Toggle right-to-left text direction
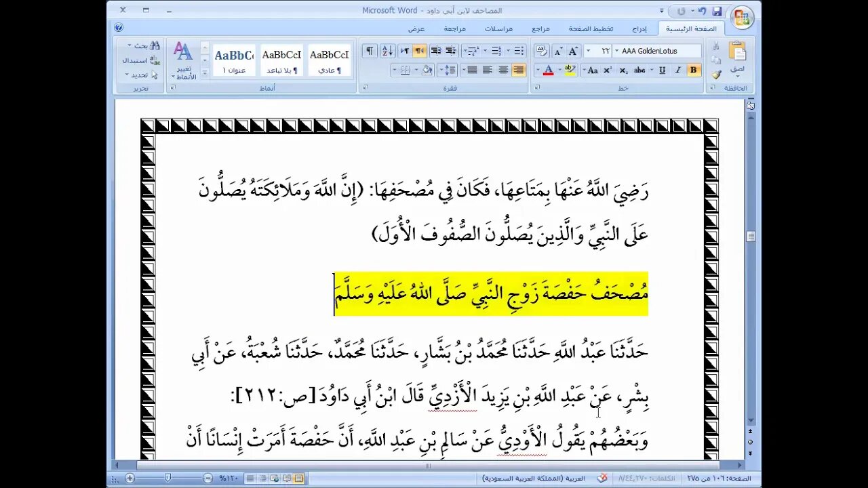Viewport: 868px width, 488px height. 420,51
